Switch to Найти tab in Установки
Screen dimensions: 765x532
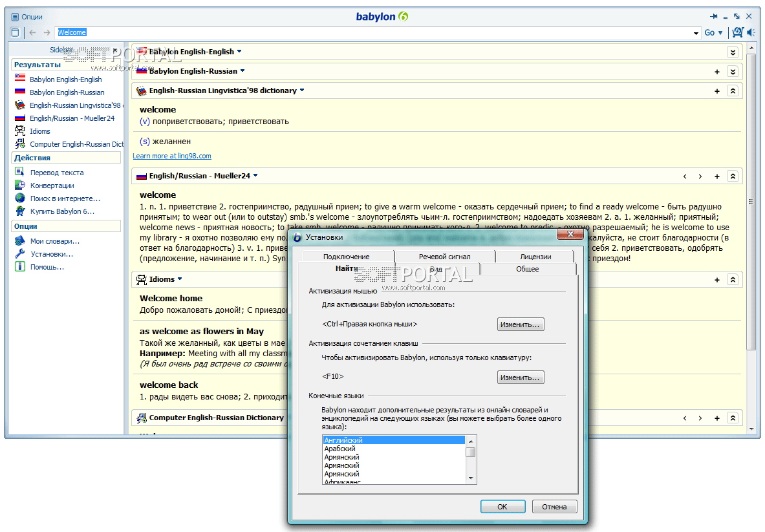[346, 269]
